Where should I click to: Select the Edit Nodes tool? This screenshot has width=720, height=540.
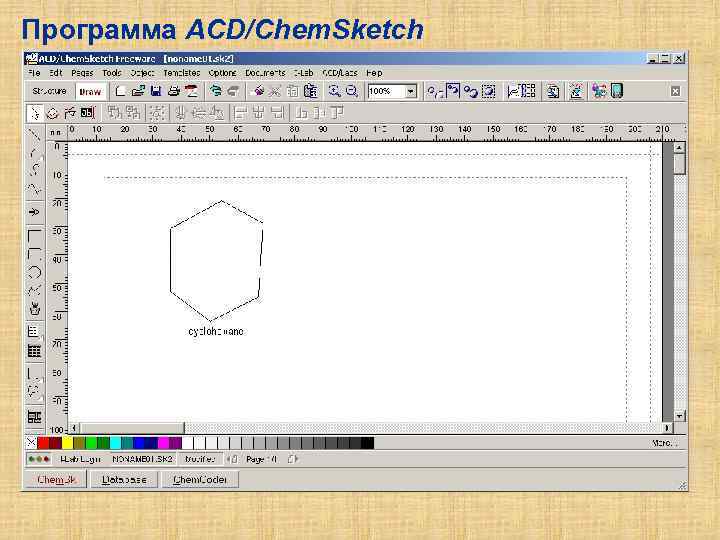(x=70, y=113)
